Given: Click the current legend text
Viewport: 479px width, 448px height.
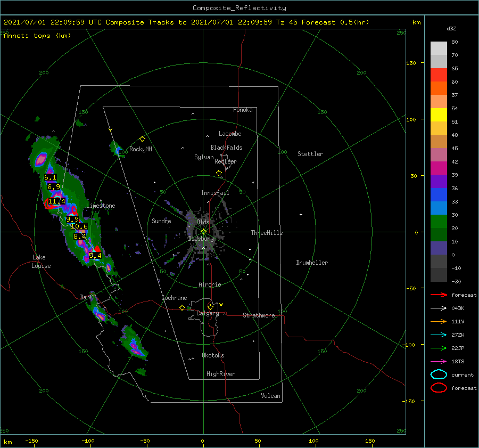Looking at the screenshot, I should pyautogui.click(x=463, y=375).
